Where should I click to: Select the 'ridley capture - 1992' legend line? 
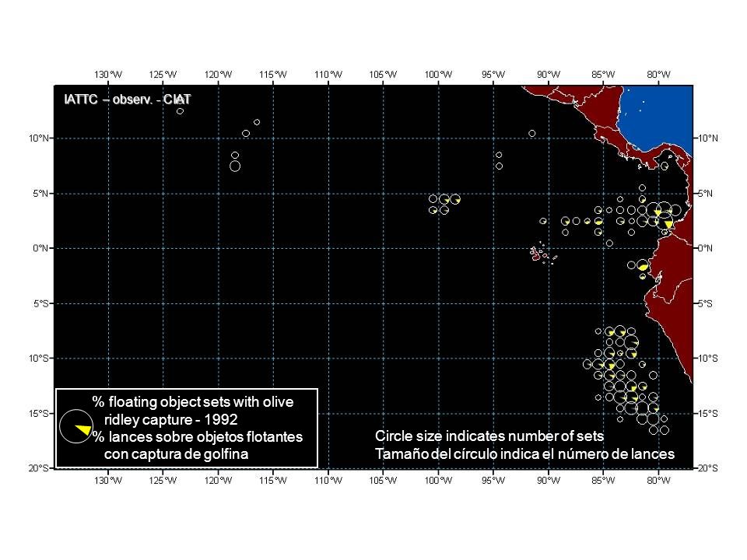[x=170, y=419]
